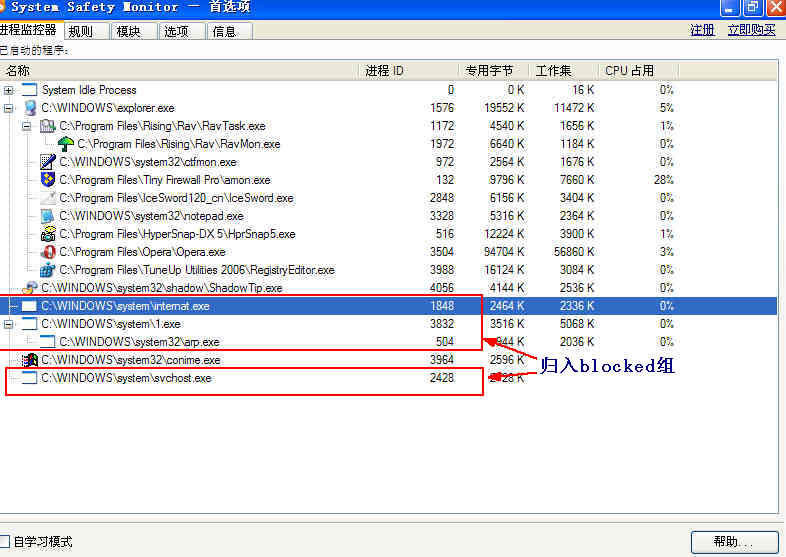Select the RavMon.exe path text

point(179,144)
